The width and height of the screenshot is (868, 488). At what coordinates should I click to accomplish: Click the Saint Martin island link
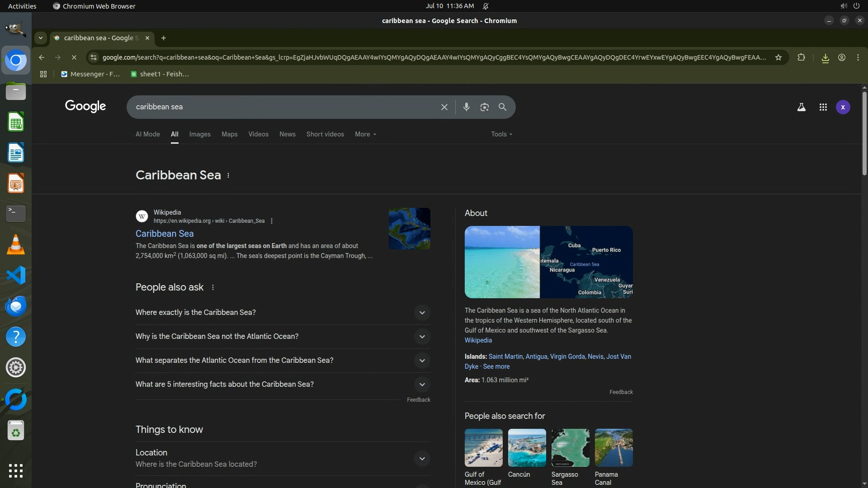505,357
